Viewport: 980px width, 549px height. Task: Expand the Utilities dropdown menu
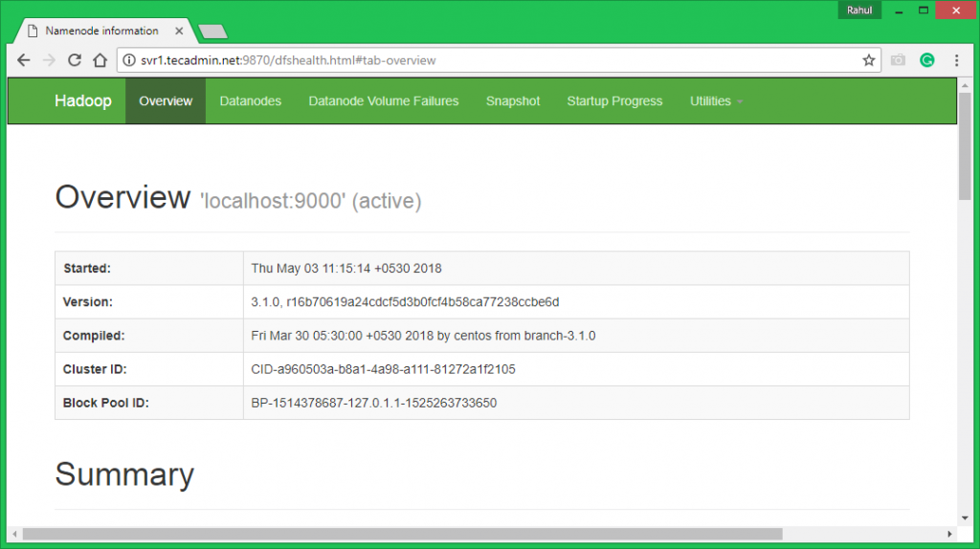[x=716, y=101]
